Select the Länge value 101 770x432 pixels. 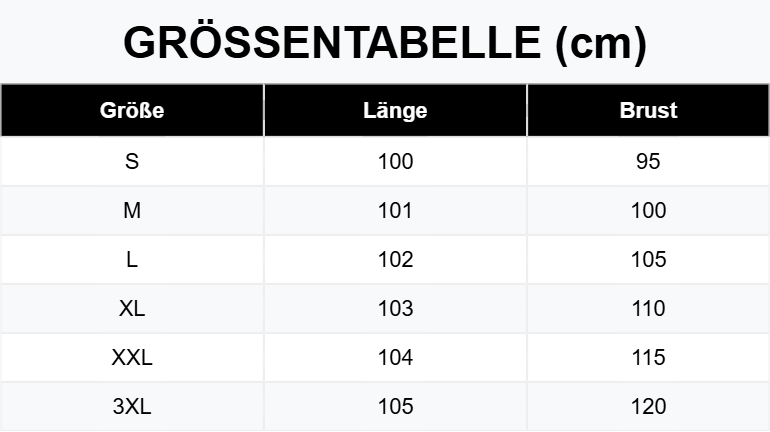click(x=395, y=211)
